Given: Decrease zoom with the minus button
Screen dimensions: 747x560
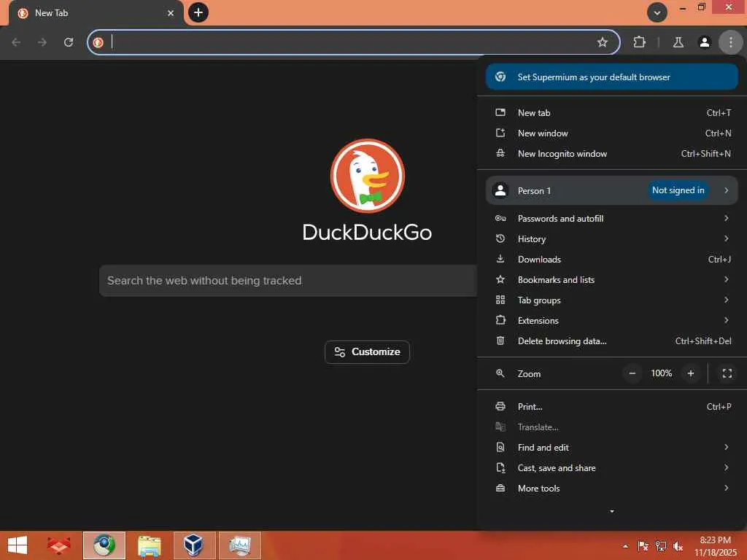Looking at the screenshot, I should click(x=632, y=374).
